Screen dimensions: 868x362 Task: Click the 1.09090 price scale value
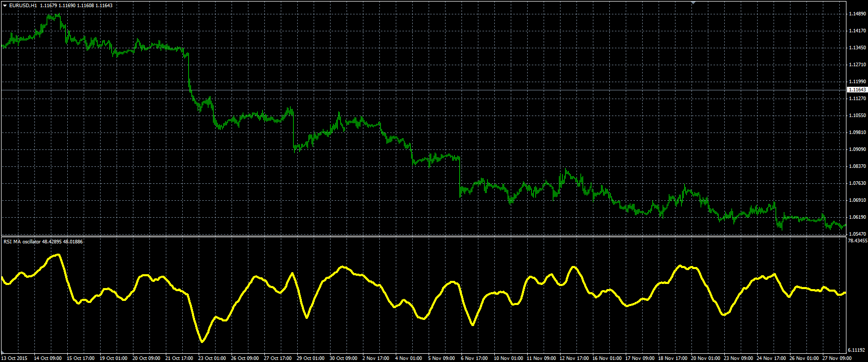pos(858,149)
